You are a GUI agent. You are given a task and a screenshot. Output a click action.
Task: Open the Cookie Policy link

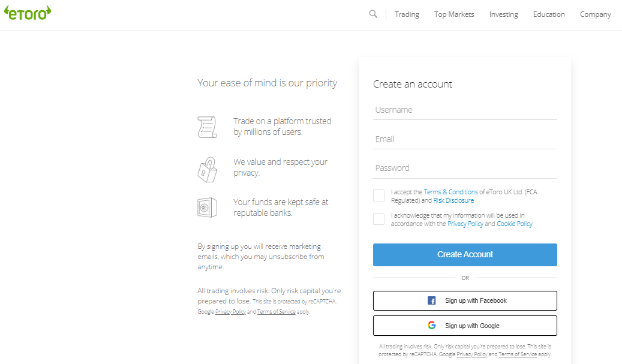click(515, 224)
